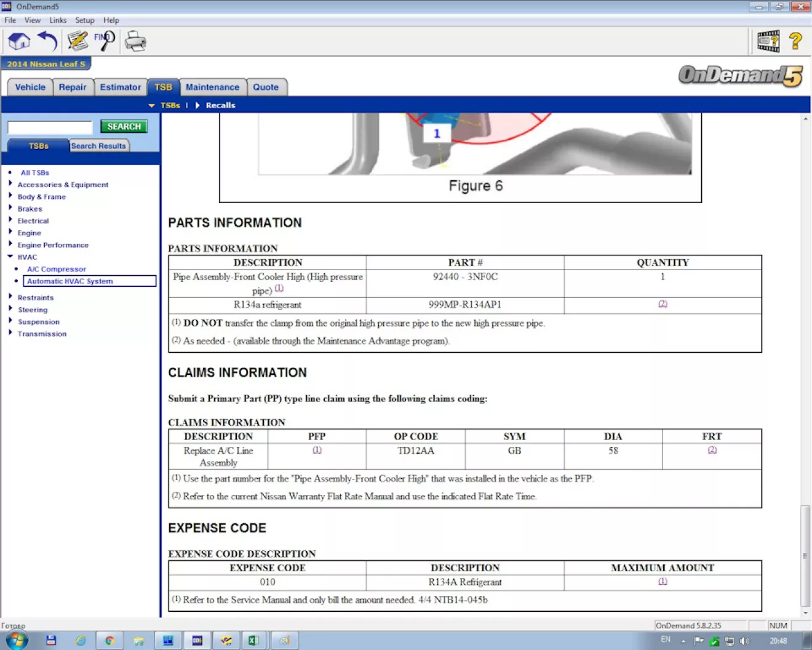The width and height of the screenshot is (812, 650).
Task: Show hidden system tray icons arrow
Action: [683, 641]
